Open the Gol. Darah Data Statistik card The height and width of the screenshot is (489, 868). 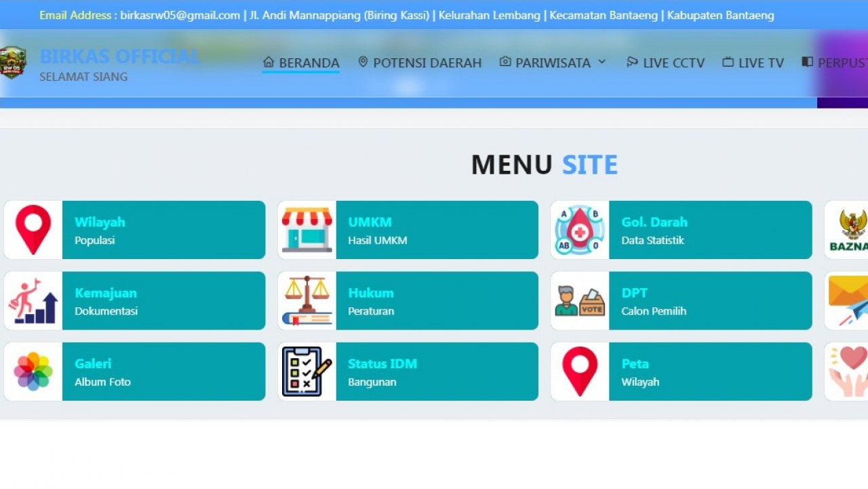click(x=682, y=230)
